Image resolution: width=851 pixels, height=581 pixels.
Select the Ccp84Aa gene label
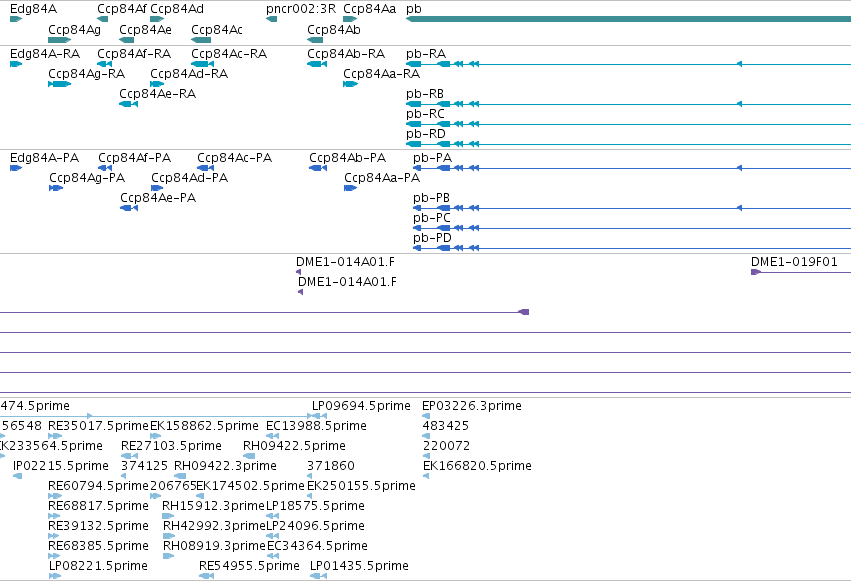[370, 9]
